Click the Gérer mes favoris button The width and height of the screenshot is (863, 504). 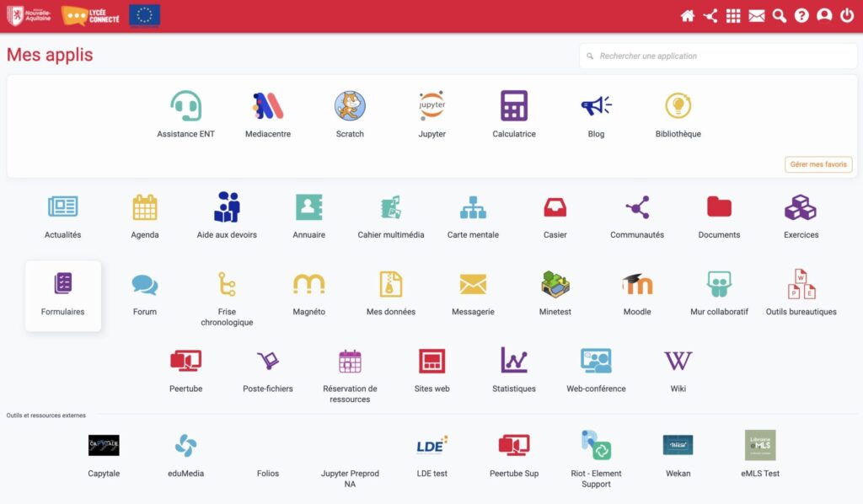[817, 164]
